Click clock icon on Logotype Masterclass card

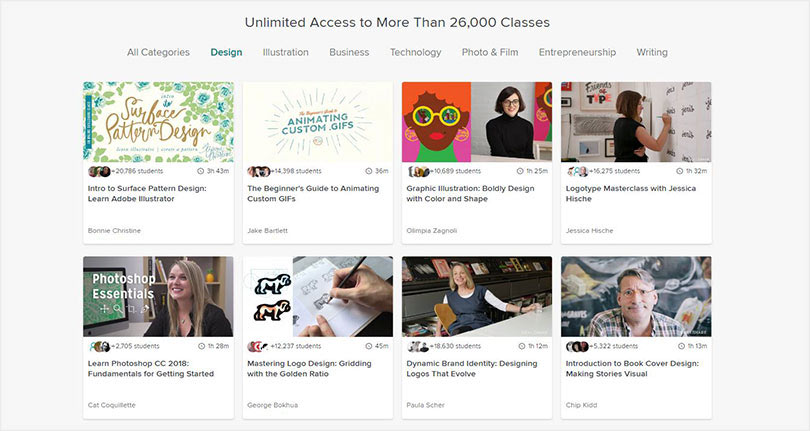[680, 171]
